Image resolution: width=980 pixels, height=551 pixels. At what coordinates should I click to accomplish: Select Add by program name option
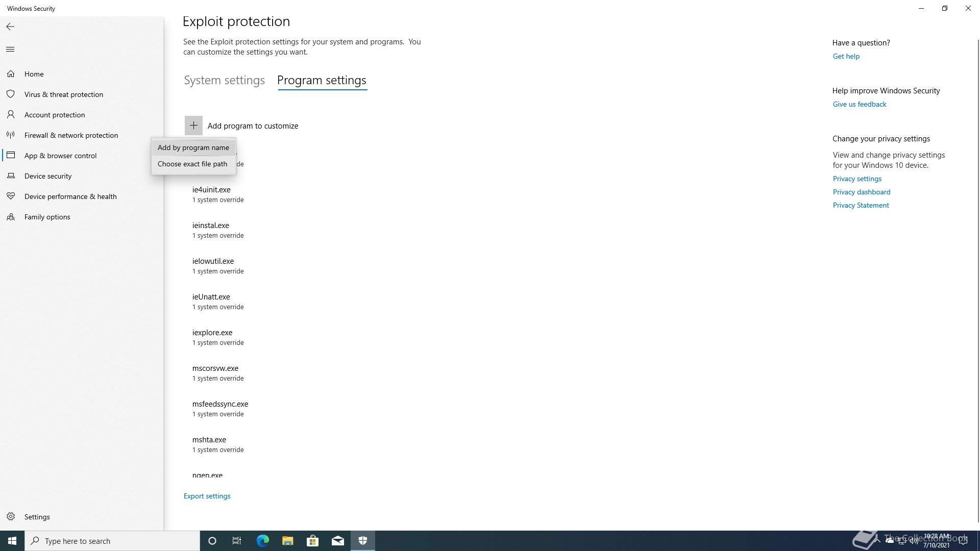(193, 147)
